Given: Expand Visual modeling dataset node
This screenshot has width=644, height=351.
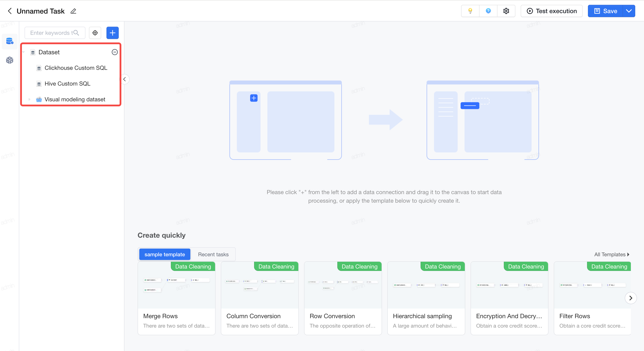Looking at the screenshot, I should (x=30, y=99).
